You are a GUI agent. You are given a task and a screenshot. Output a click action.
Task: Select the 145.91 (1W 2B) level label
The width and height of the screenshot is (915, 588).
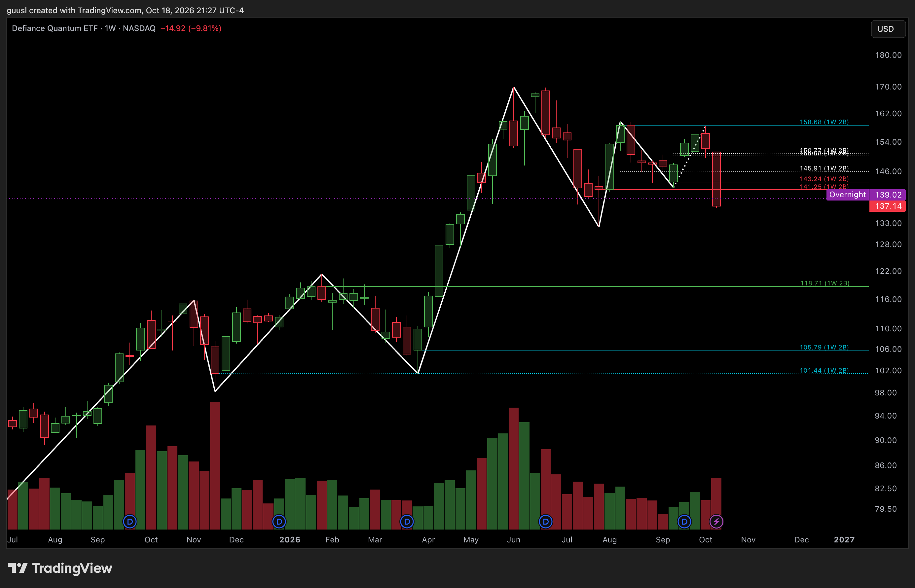[x=824, y=168]
